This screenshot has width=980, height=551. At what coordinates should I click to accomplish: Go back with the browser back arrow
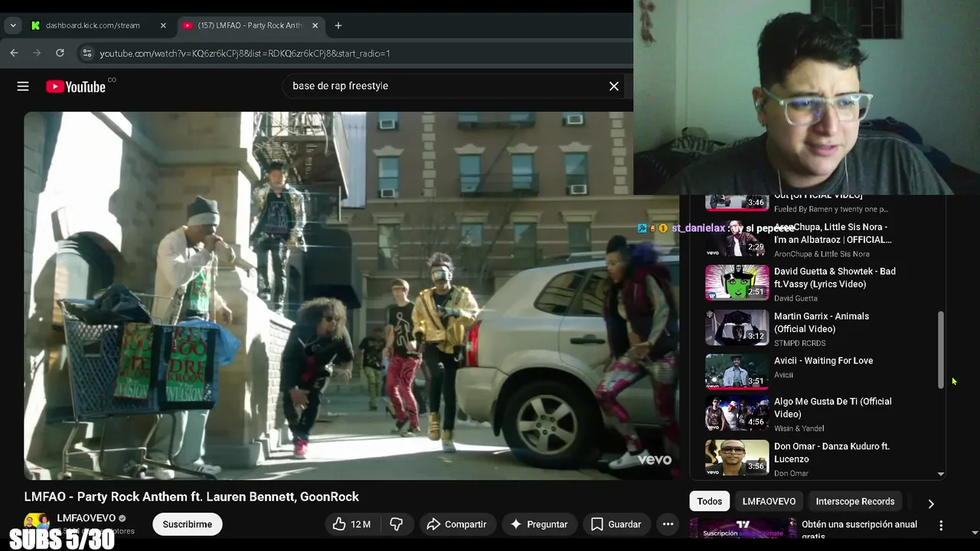[14, 53]
